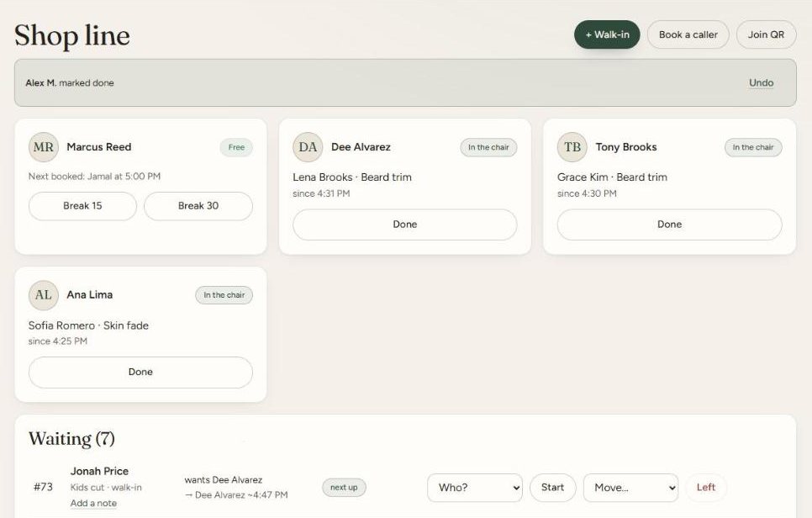Mark Tony Brooks' customer as done
This screenshot has width=812, height=518.
(670, 225)
